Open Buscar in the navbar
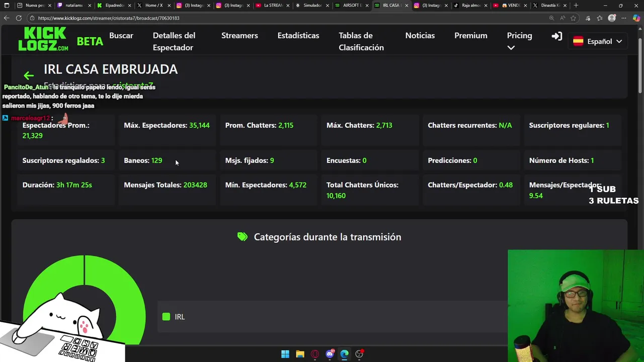This screenshot has width=644, height=362. pyautogui.click(x=121, y=35)
